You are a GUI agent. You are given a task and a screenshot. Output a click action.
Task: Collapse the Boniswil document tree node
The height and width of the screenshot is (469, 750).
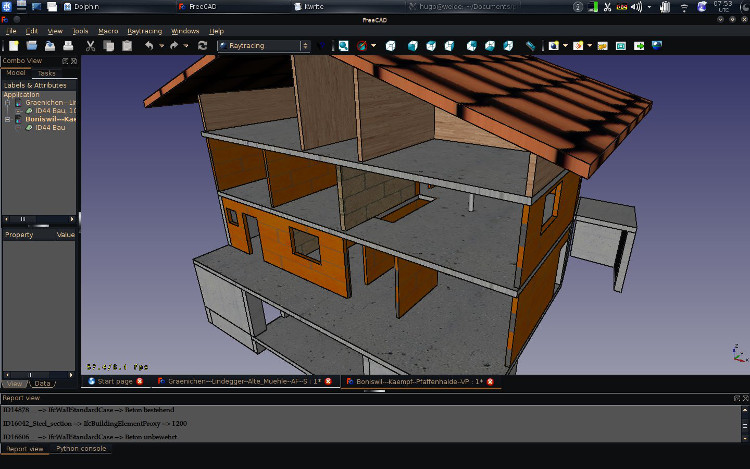tap(7, 119)
